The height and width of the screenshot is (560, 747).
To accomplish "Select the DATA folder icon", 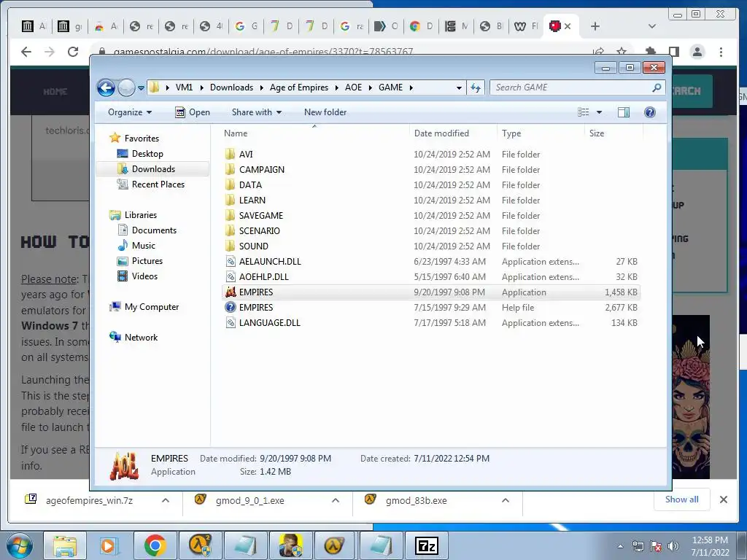I will (230, 184).
